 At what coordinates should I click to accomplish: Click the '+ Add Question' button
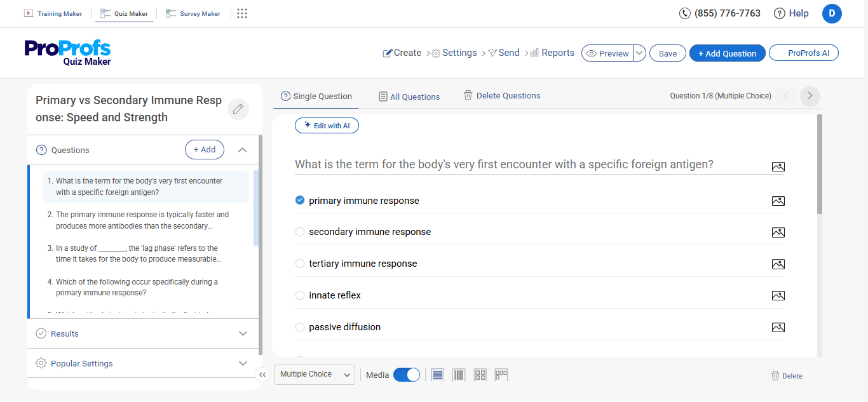(727, 53)
